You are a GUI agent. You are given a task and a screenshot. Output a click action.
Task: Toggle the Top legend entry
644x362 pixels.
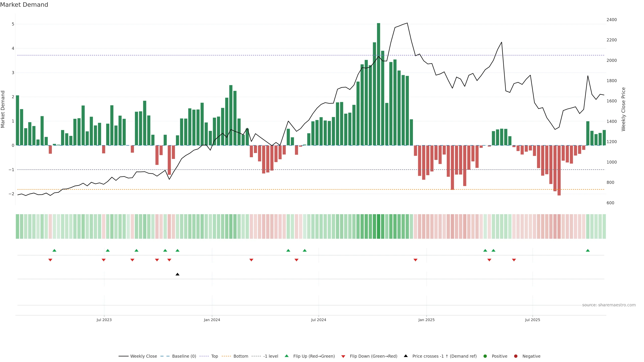click(214, 356)
